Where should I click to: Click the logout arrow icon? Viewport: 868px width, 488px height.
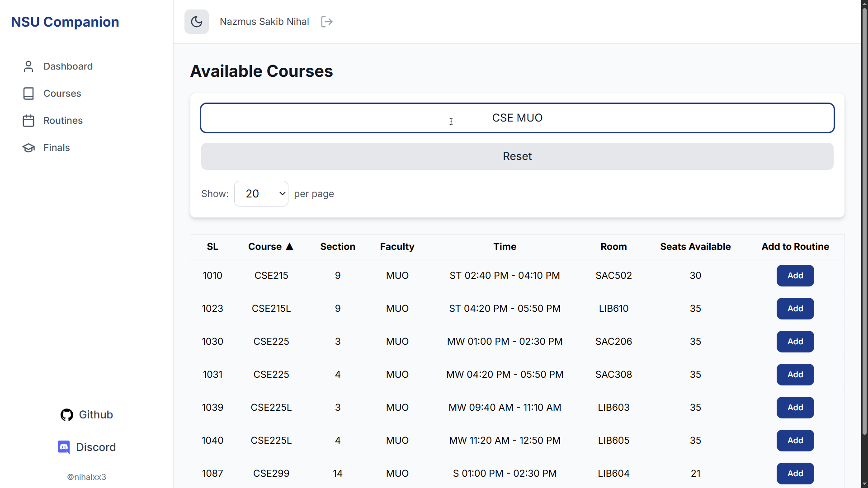pyautogui.click(x=326, y=22)
